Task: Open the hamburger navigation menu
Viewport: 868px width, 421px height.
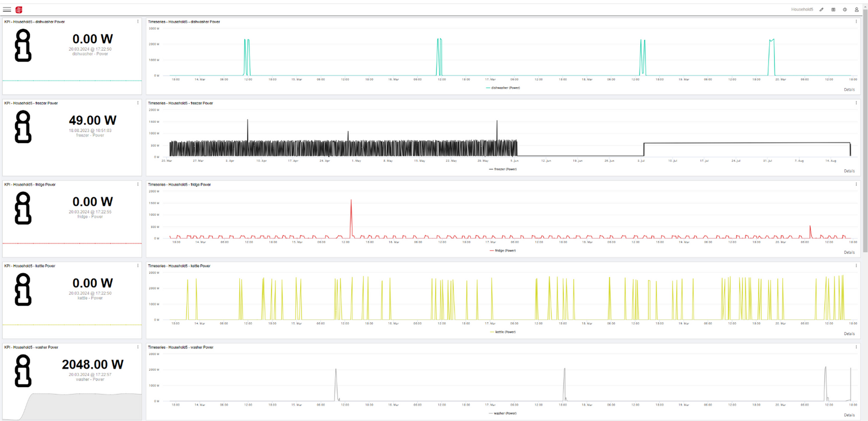Action: 7,9
